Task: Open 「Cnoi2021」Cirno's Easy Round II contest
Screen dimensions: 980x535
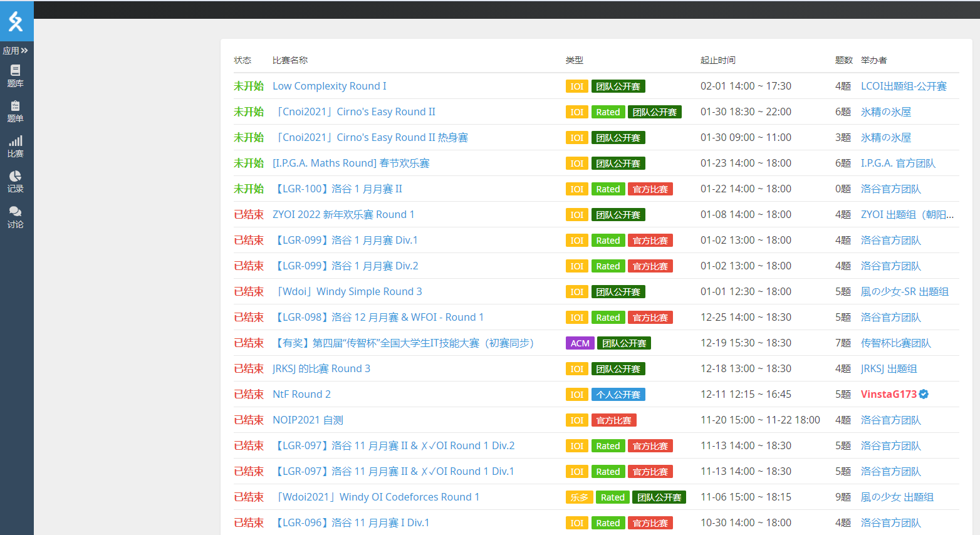Action: (354, 112)
